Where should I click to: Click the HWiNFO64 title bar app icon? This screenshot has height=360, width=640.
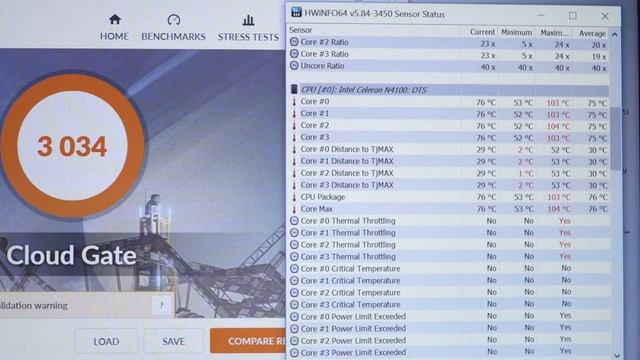(296, 12)
